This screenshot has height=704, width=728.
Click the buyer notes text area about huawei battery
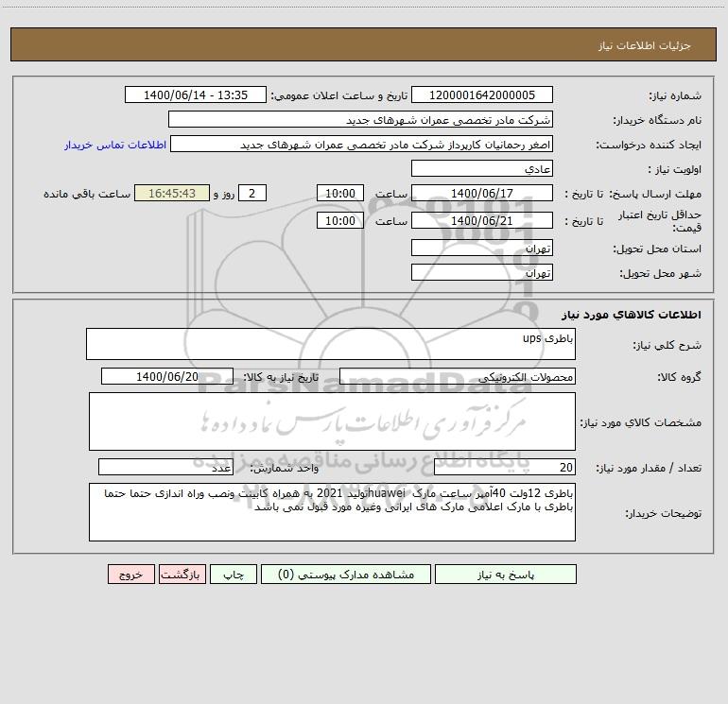[x=332, y=512]
